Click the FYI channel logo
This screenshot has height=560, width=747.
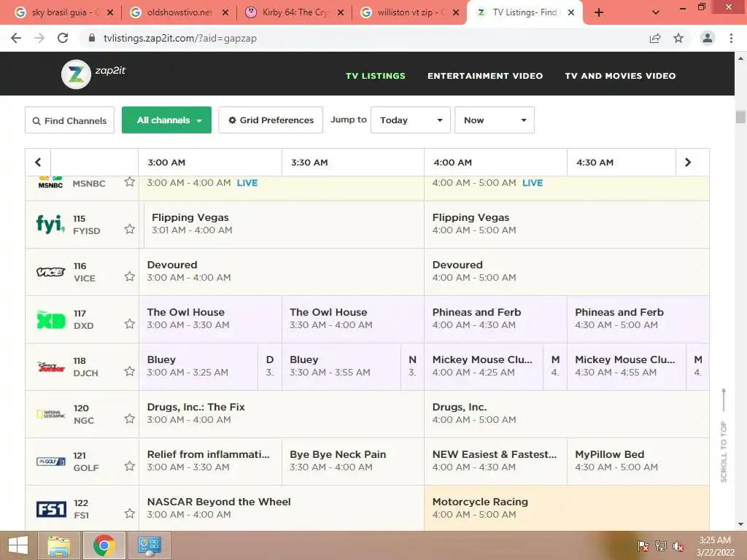click(50, 224)
